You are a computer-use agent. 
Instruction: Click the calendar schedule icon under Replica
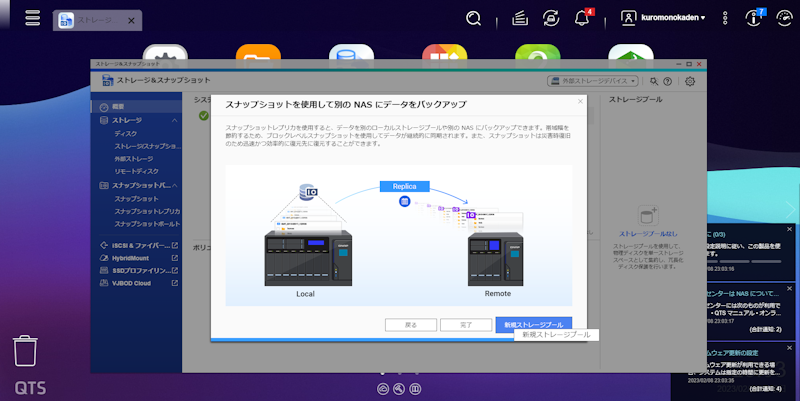coord(405,202)
